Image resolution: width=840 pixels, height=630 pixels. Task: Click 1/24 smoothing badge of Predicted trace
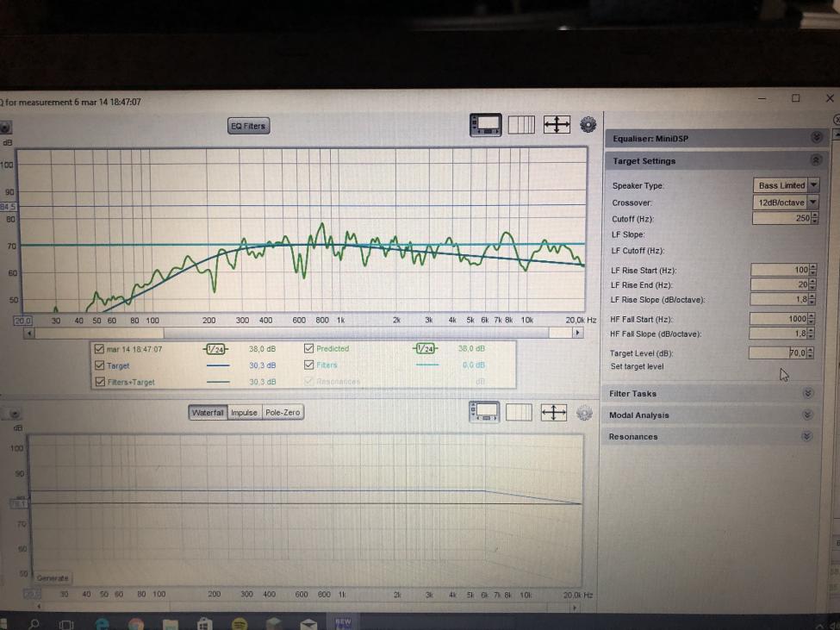[x=426, y=349]
